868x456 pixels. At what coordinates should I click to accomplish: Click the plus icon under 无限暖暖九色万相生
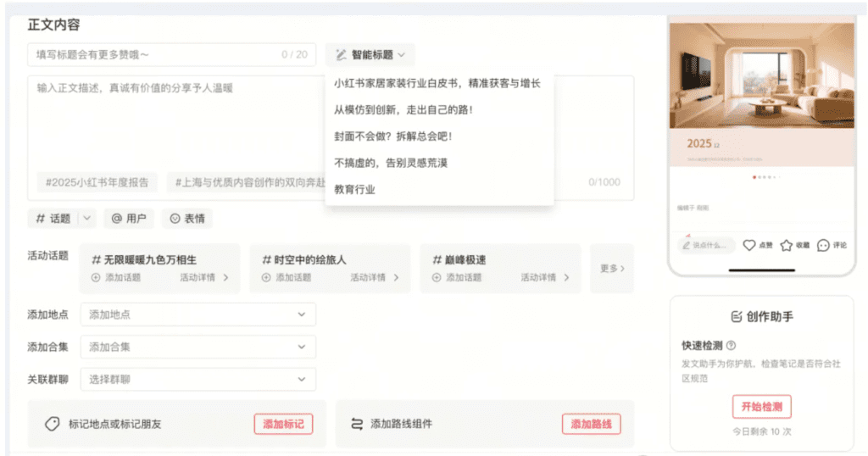(x=96, y=277)
